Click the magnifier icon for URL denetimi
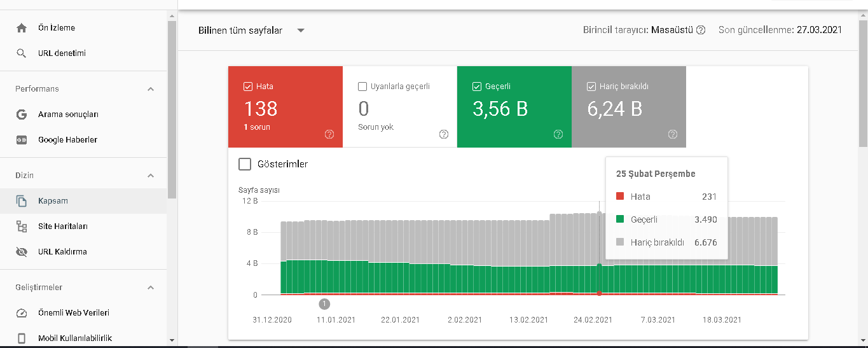This screenshot has height=348, width=868. pyautogui.click(x=22, y=53)
